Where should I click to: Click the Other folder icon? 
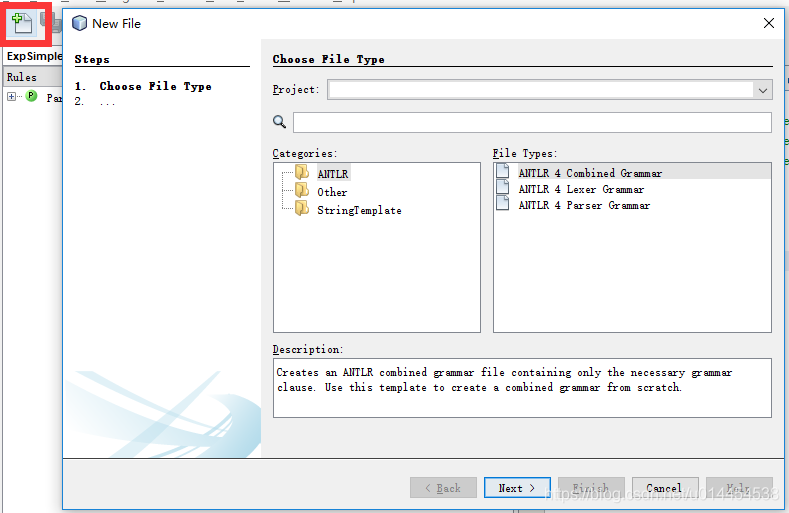(x=302, y=190)
